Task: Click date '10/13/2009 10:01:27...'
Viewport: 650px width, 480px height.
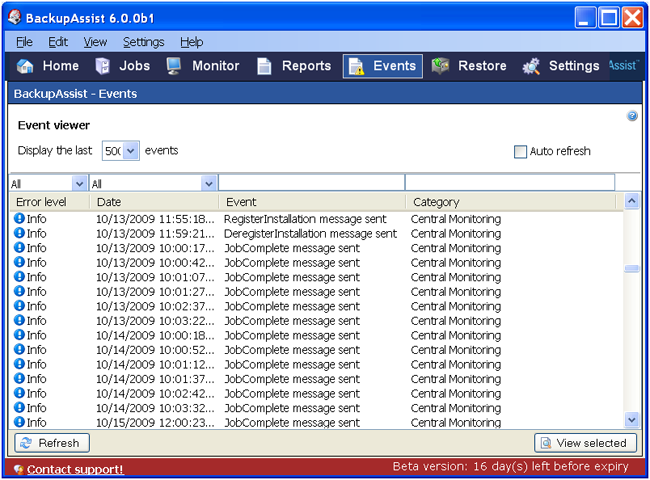Action: click(155, 291)
